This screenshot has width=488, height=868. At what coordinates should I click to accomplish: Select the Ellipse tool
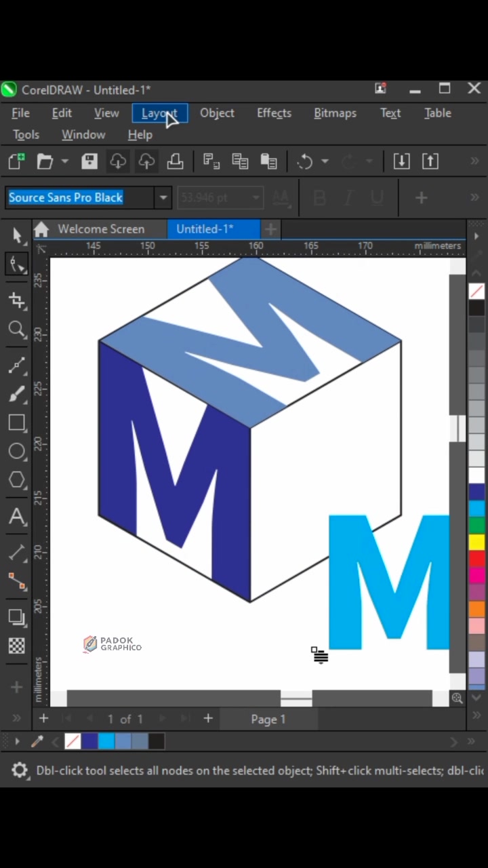16,451
